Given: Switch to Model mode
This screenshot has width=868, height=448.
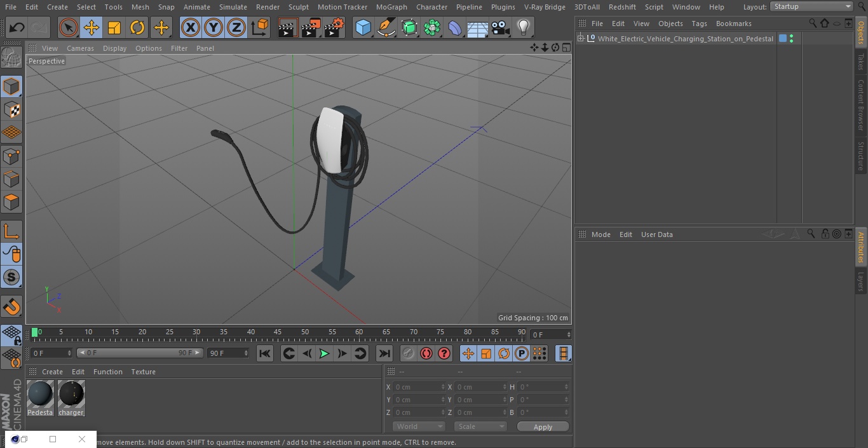Looking at the screenshot, I should coord(11,86).
